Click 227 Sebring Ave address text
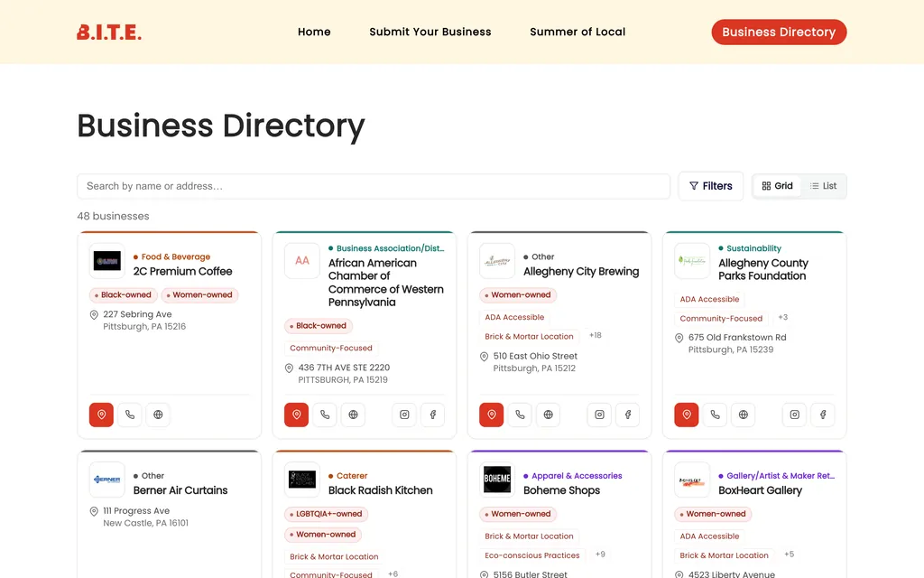The image size is (924, 578). coord(137,314)
